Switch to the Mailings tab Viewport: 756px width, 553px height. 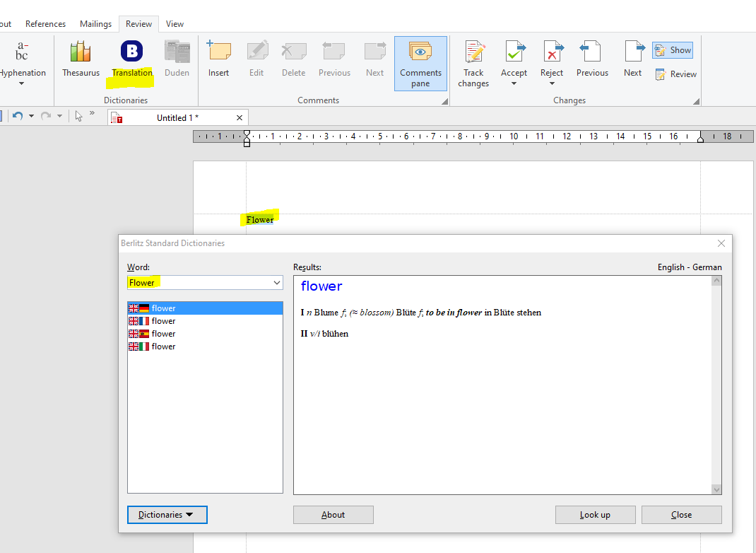[x=95, y=24]
